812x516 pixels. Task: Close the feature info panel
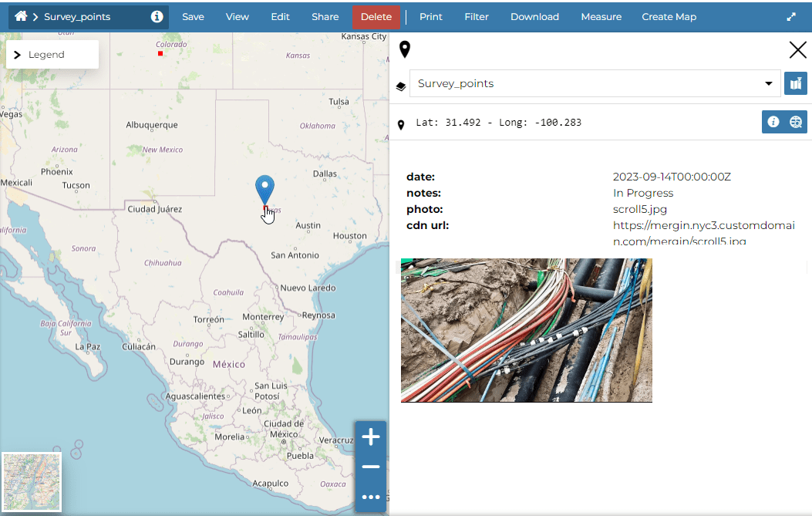tap(797, 51)
